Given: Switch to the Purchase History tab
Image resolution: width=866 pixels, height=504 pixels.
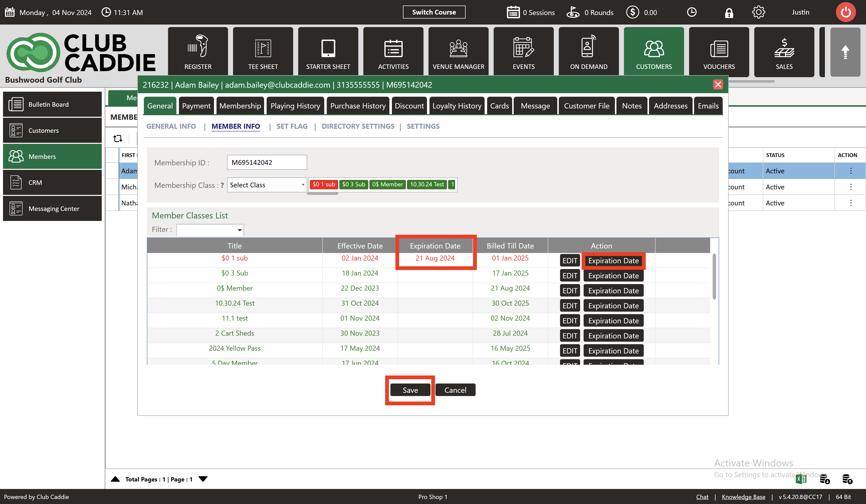Looking at the screenshot, I should pos(358,106).
